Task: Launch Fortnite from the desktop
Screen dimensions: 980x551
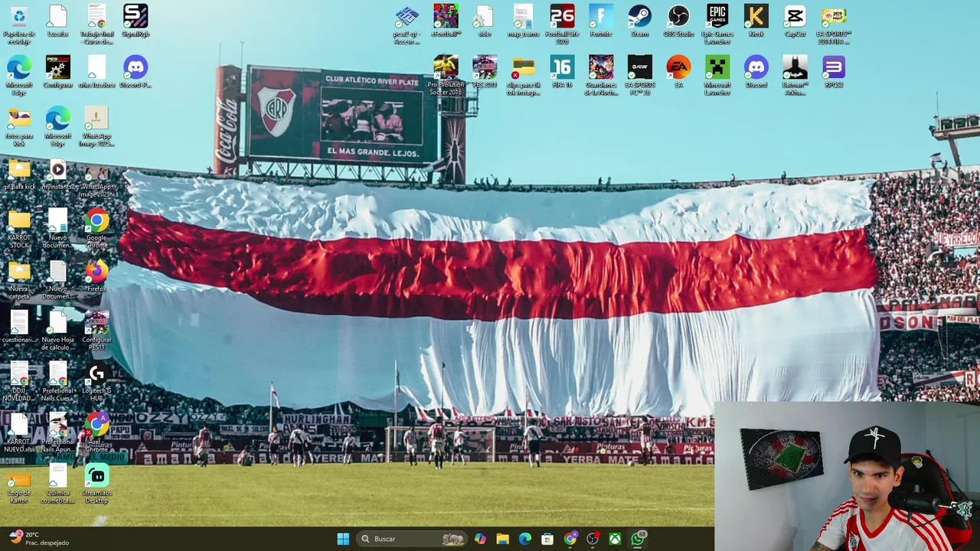Action: pos(601,21)
